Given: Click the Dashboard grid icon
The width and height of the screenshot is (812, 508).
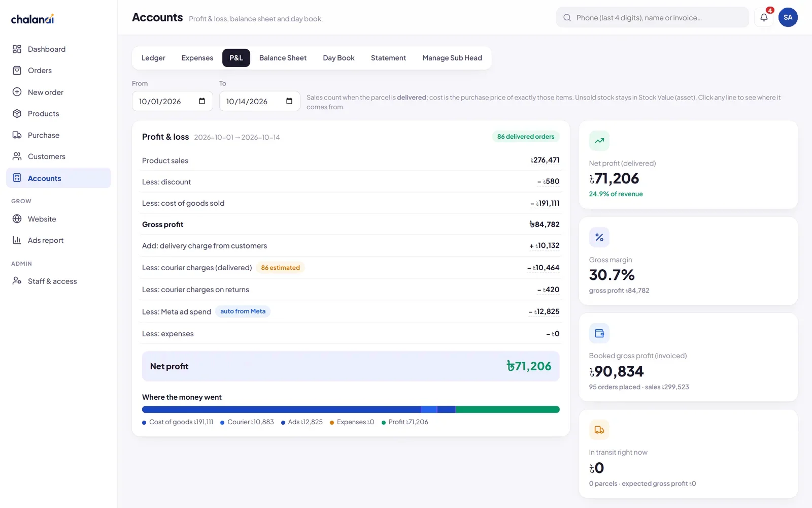Looking at the screenshot, I should click(17, 49).
